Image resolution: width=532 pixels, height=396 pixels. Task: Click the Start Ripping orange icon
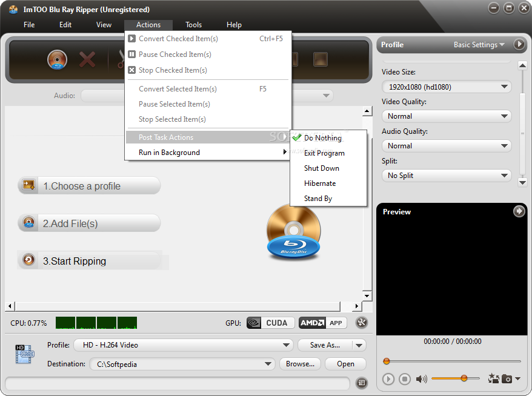point(28,260)
